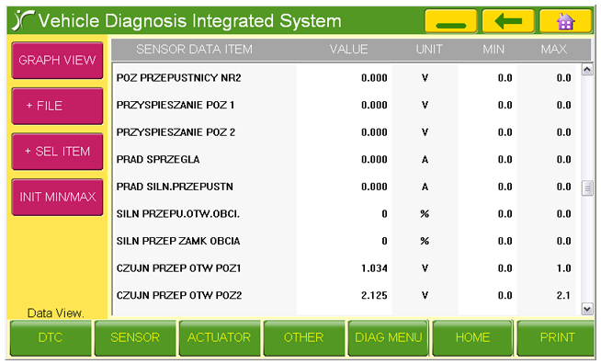This screenshot has width=601, height=364.
Task: Go back using the green arrow button
Action: click(x=508, y=21)
